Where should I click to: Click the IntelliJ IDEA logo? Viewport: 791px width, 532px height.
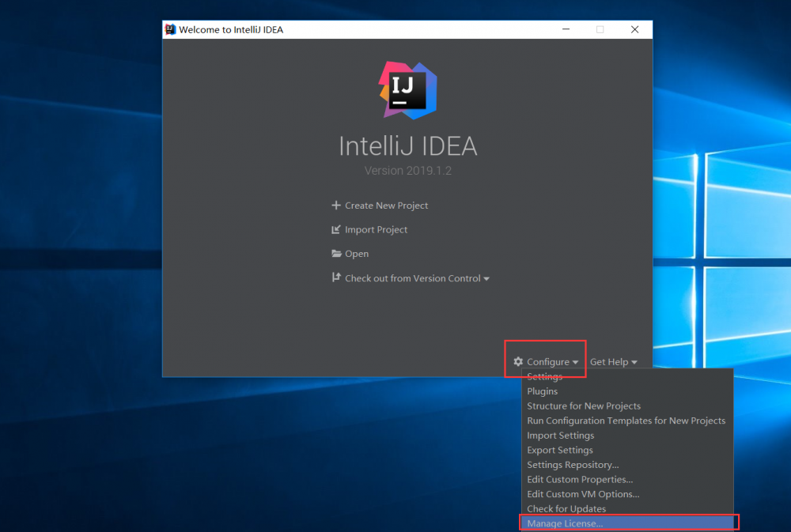tap(407, 90)
